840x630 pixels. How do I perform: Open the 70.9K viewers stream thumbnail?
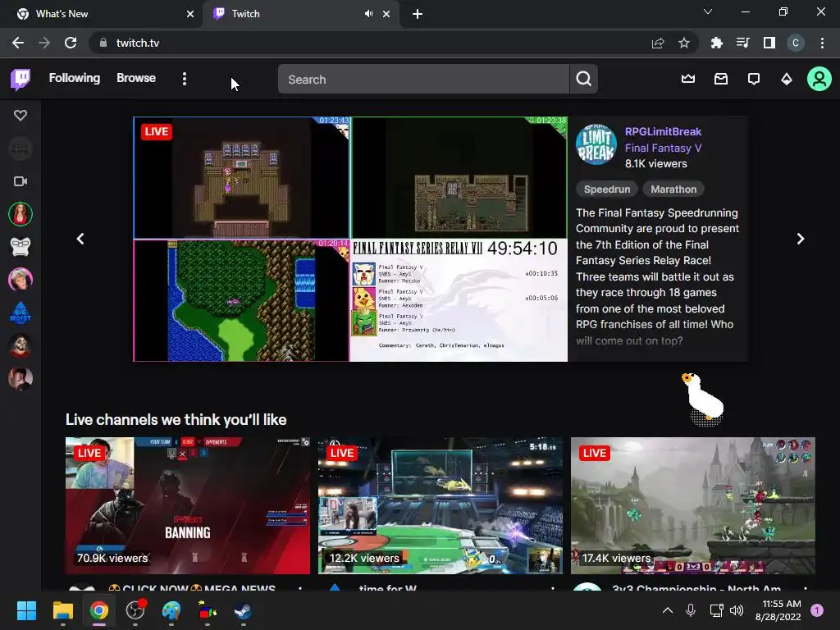[x=188, y=505]
